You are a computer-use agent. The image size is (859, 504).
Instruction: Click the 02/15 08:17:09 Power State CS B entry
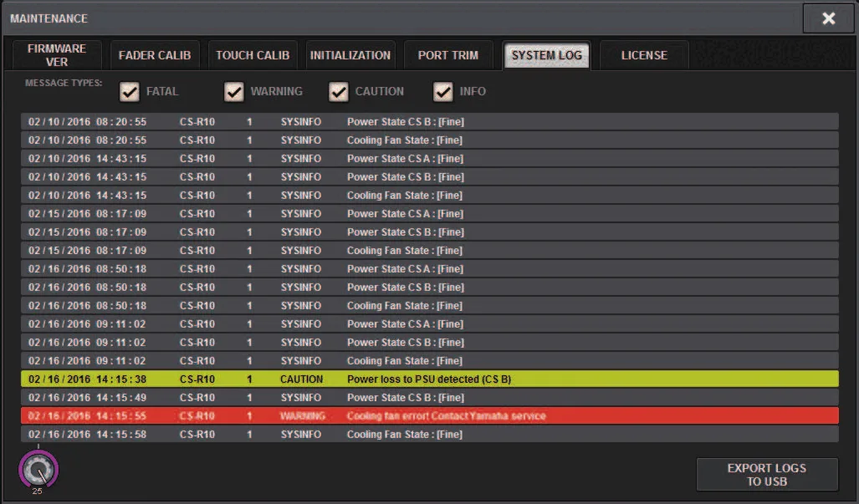[430, 232]
